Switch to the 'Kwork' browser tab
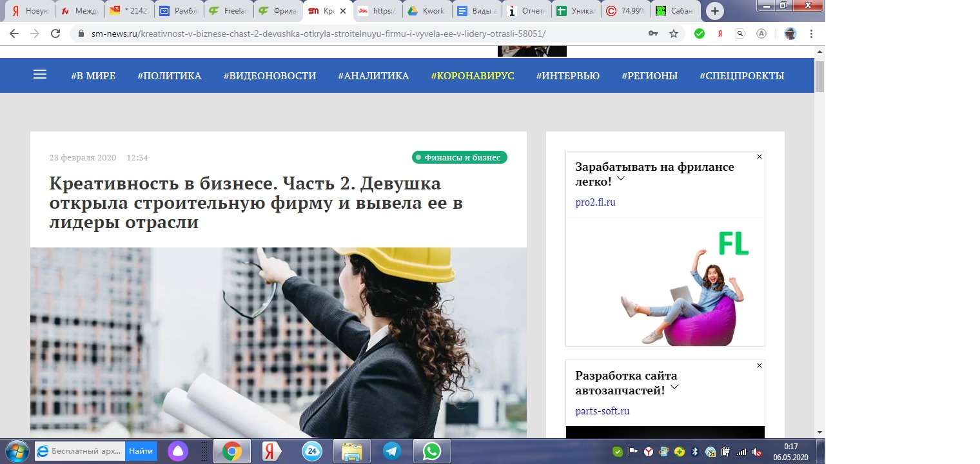 click(427, 11)
